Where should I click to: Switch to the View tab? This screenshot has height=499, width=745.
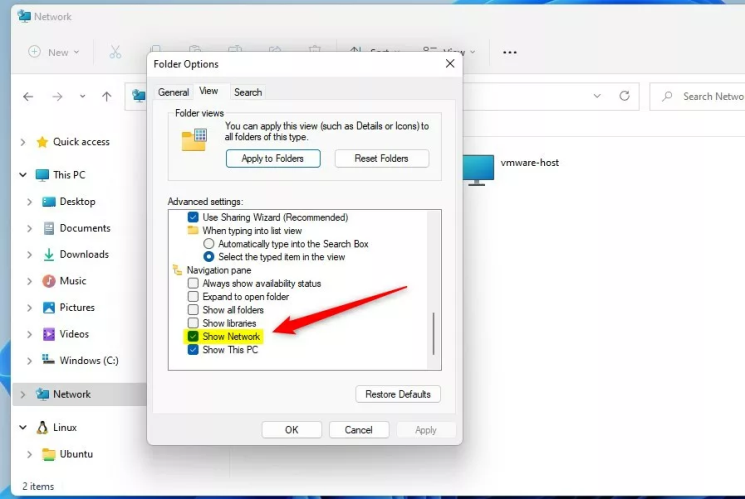click(x=209, y=91)
